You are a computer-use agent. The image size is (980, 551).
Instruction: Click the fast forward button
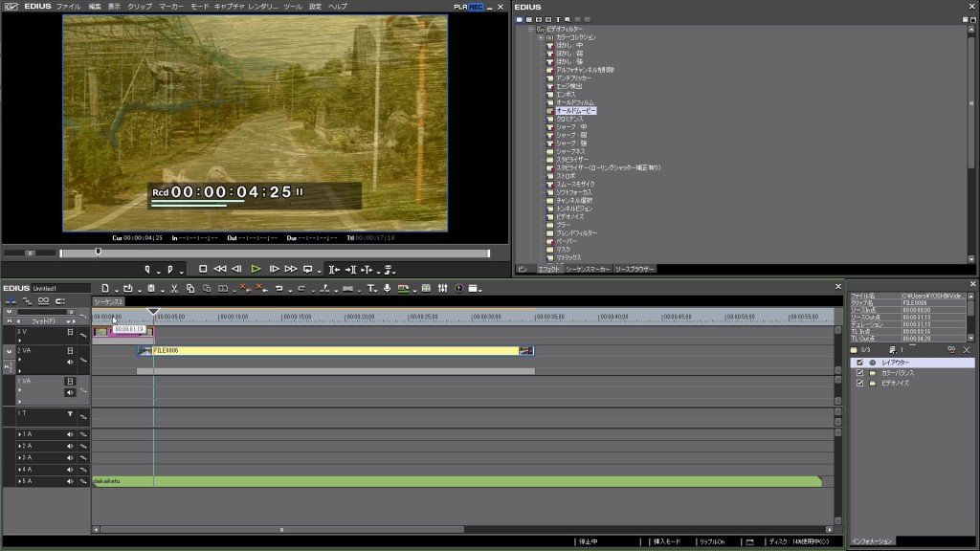pos(291,269)
